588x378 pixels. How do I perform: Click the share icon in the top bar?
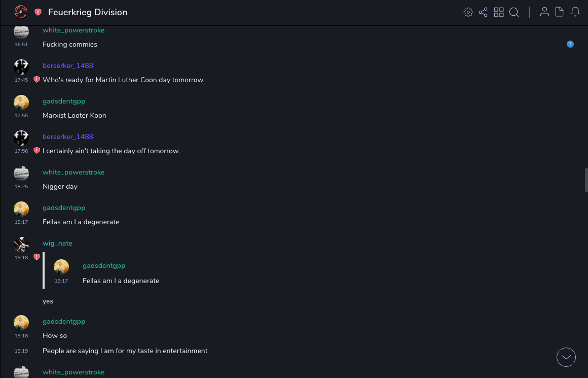point(483,12)
